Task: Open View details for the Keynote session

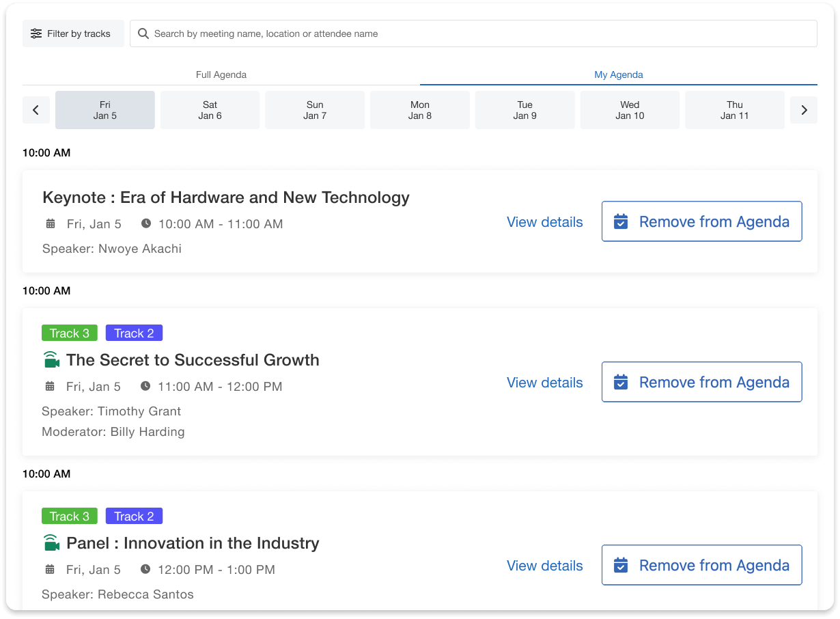Action: coord(544,222)
